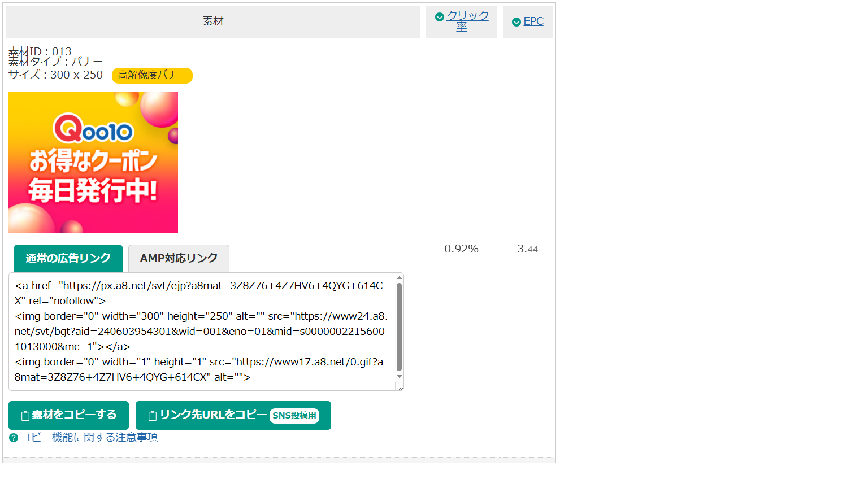Click the help question-mark icon
This screenshot has height=488, width=868.
pyautogui.click(x=14, y=438)
